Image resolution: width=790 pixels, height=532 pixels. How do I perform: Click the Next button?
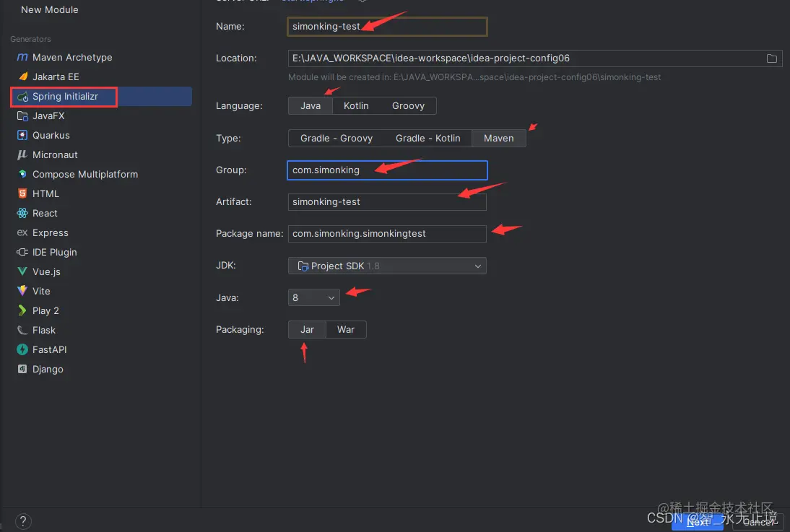coord(698,522)
